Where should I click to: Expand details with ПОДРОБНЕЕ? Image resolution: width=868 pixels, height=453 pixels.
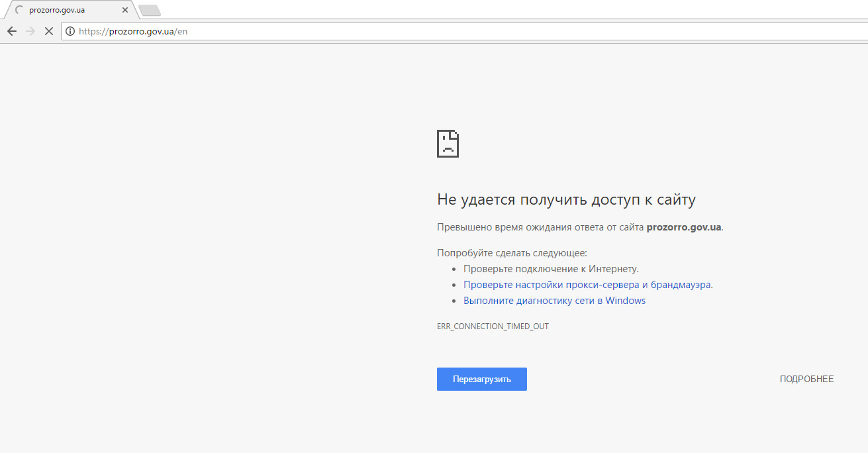point(806,379)
